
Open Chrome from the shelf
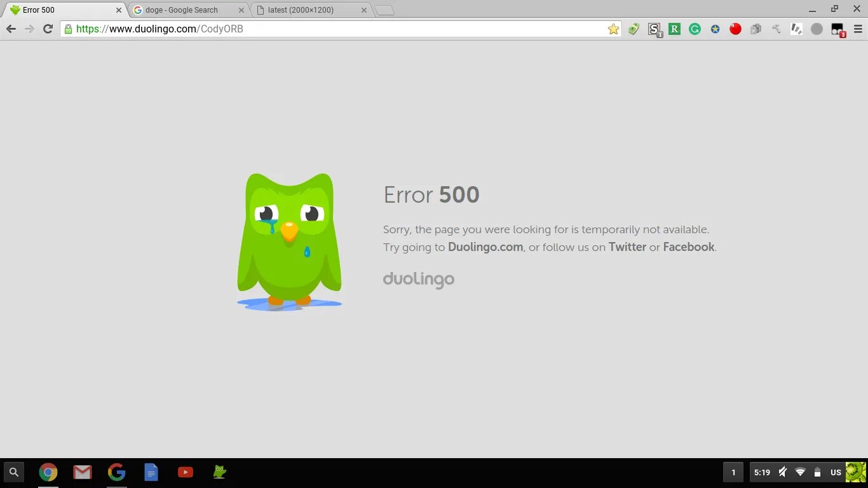click(48, 472)
